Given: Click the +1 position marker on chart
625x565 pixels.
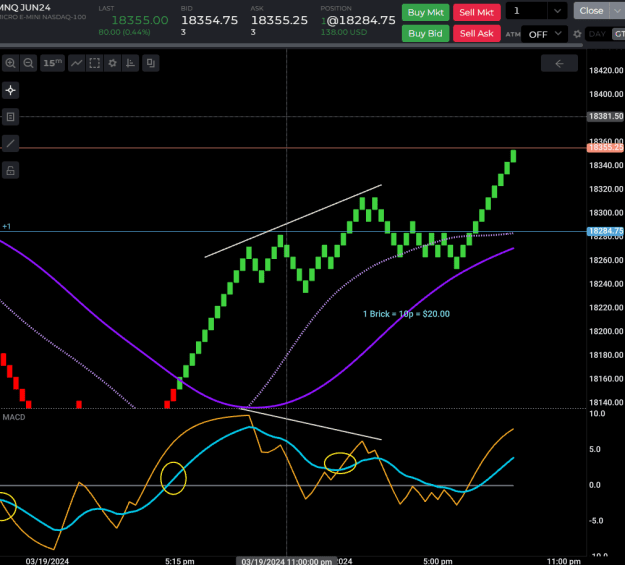Looking at the screenshot, I should (x=6, y=226).
